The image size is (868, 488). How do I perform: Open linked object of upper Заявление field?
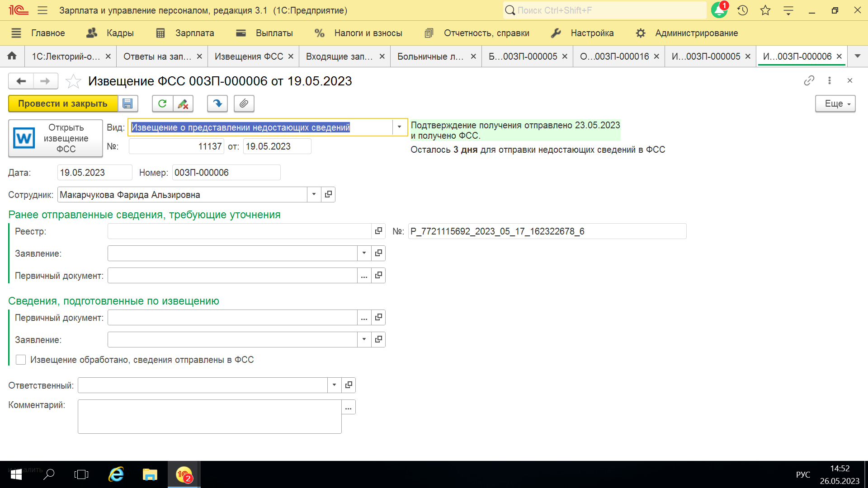coord(378,253)
